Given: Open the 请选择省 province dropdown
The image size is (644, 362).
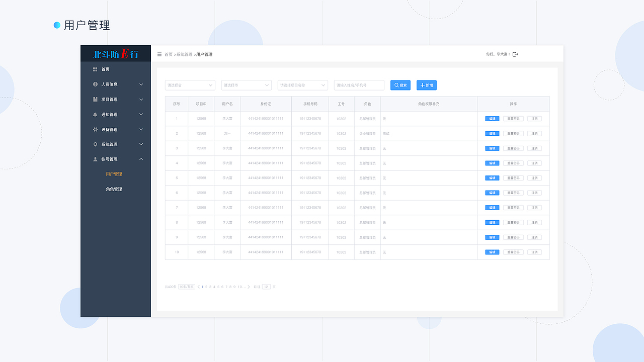Looking at the screenshot, I should pyautogui.click(x=190, y=85).
